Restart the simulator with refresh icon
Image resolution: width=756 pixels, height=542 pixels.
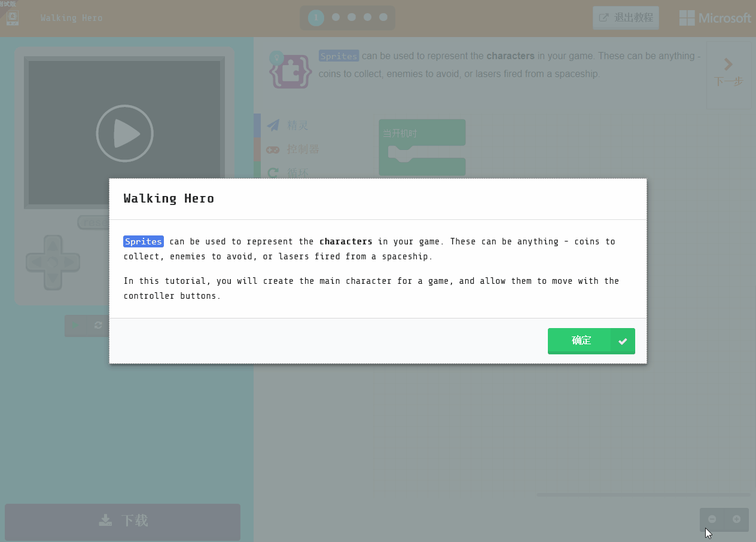pos(97,326)
